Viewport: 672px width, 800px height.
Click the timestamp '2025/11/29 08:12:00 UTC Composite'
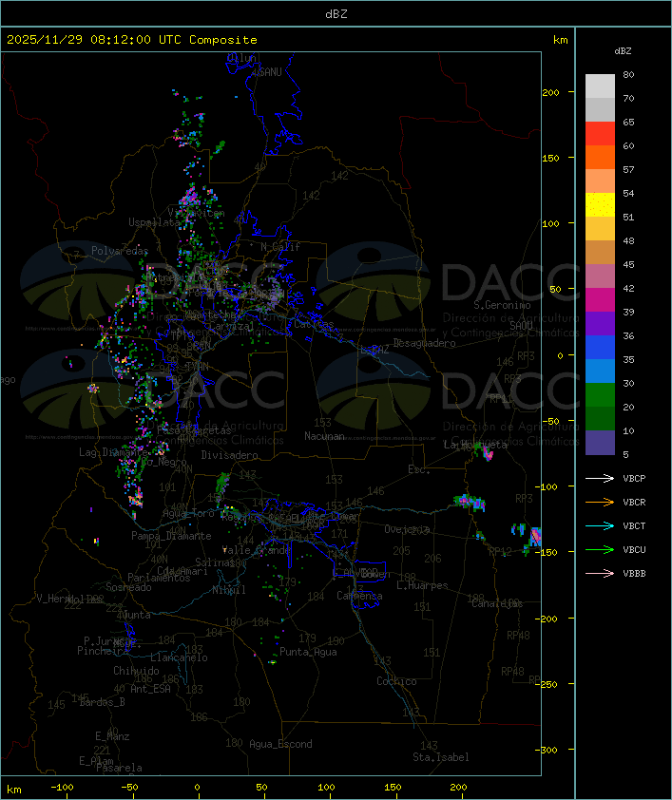(x=132, y=40)
